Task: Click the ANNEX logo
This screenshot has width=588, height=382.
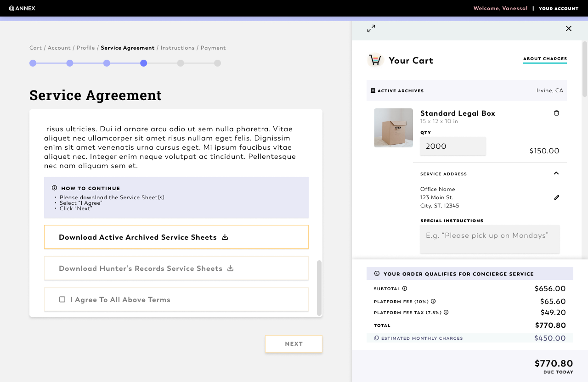Action: (x=22, y=8)
